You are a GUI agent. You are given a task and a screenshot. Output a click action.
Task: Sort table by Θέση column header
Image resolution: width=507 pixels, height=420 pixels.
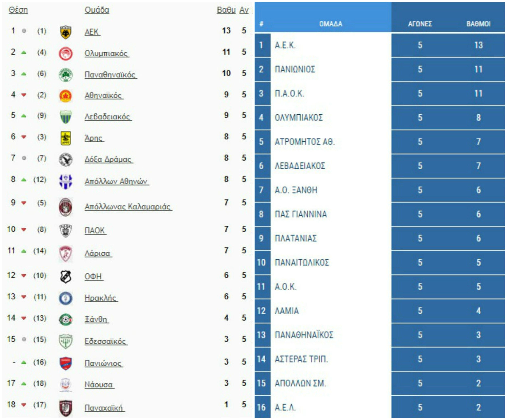(x=18, y=10)
